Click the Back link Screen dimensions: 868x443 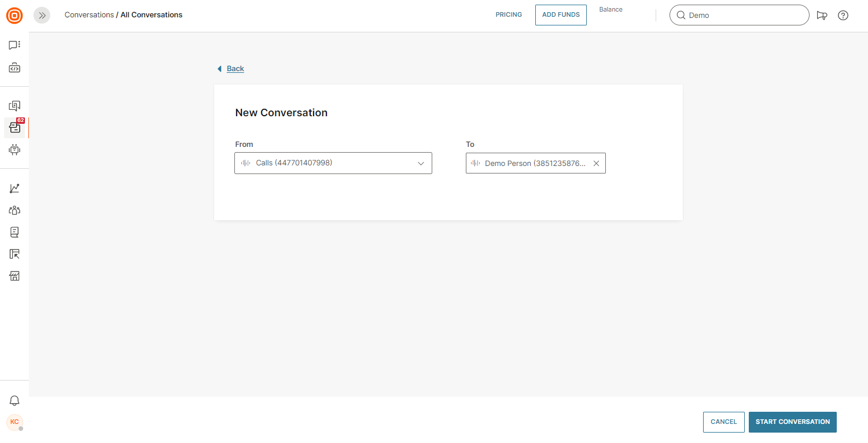click(235, 69)
